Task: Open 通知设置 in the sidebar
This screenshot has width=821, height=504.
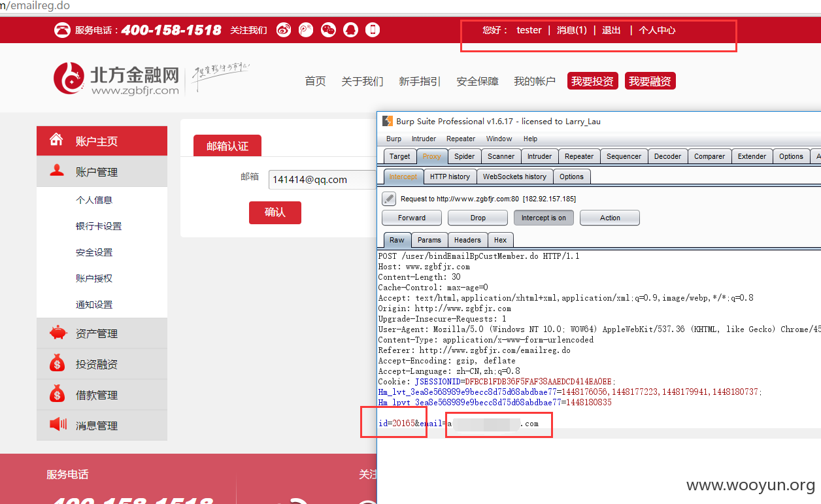Action: pyautogui.click(x=94, y=305)
